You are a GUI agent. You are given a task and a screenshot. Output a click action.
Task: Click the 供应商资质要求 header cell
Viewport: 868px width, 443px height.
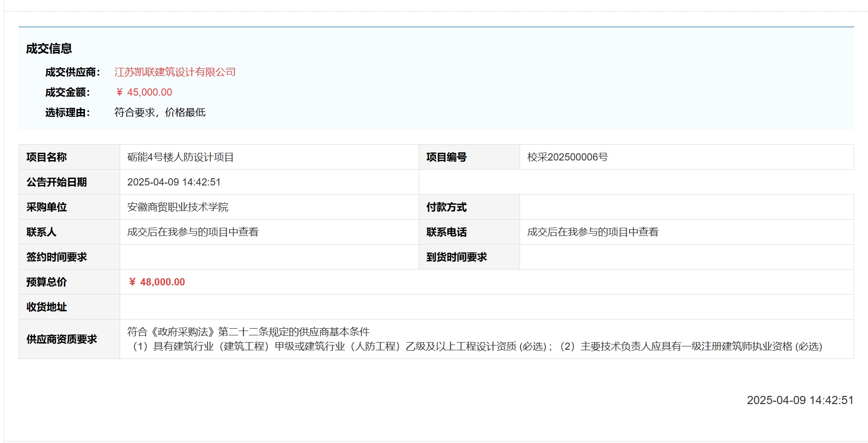tap(62, 339)
